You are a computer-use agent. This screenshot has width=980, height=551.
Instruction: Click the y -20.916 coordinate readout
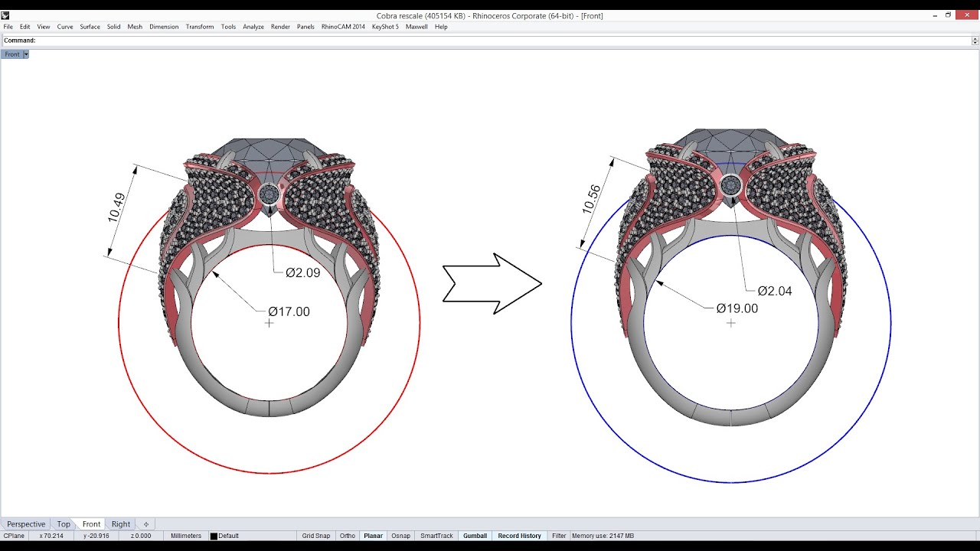96,536
